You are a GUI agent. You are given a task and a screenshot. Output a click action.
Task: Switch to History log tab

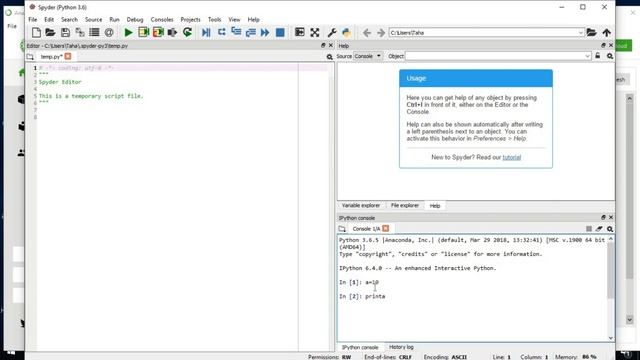[x=401, y=347]
